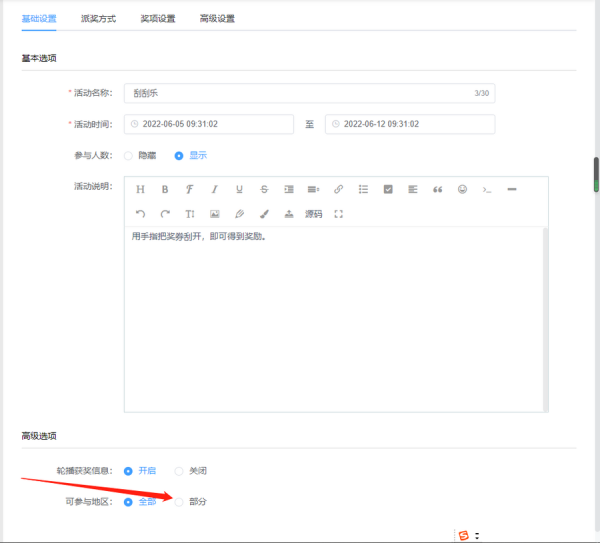
Task: Open Sogou input method tray icon
Action: tap(463, 536)
